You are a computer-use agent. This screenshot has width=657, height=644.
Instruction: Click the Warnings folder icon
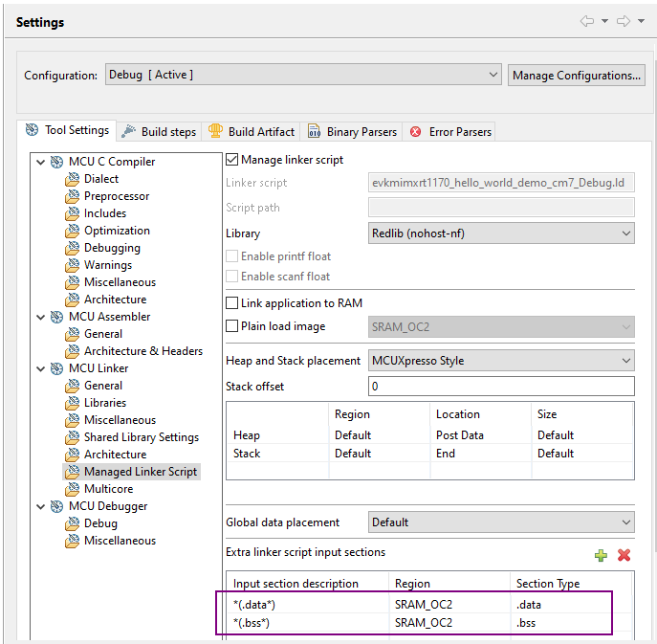coord(73,265)
